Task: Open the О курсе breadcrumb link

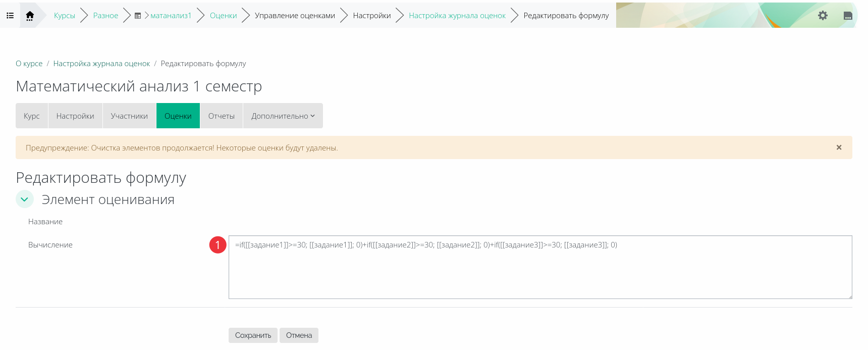Action: [29, 64]
